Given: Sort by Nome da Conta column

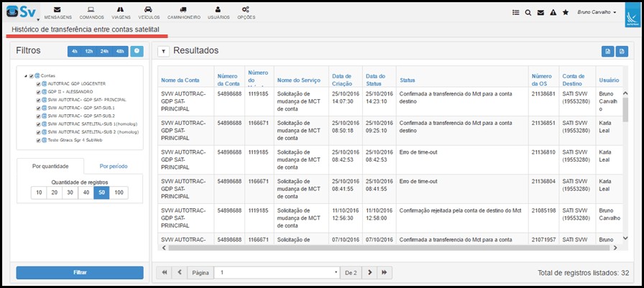Looking at the screenshot, I should coord(180,80).
